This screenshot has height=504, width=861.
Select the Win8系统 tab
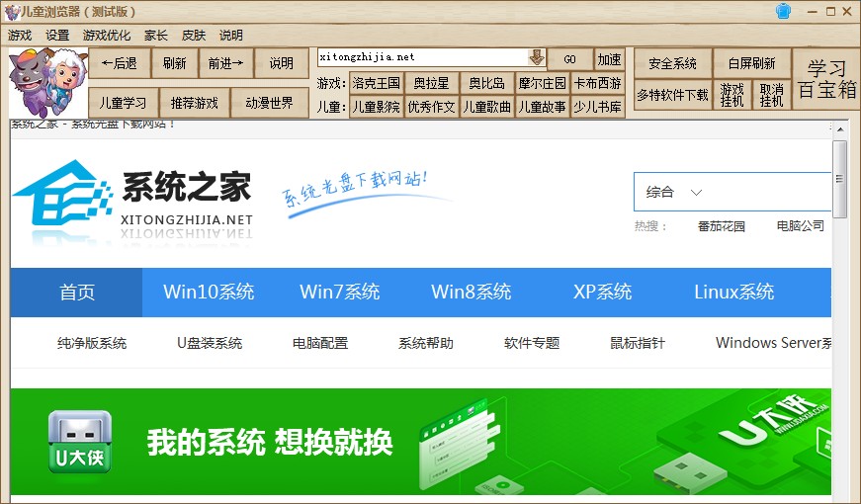click(x=472, y=293)
